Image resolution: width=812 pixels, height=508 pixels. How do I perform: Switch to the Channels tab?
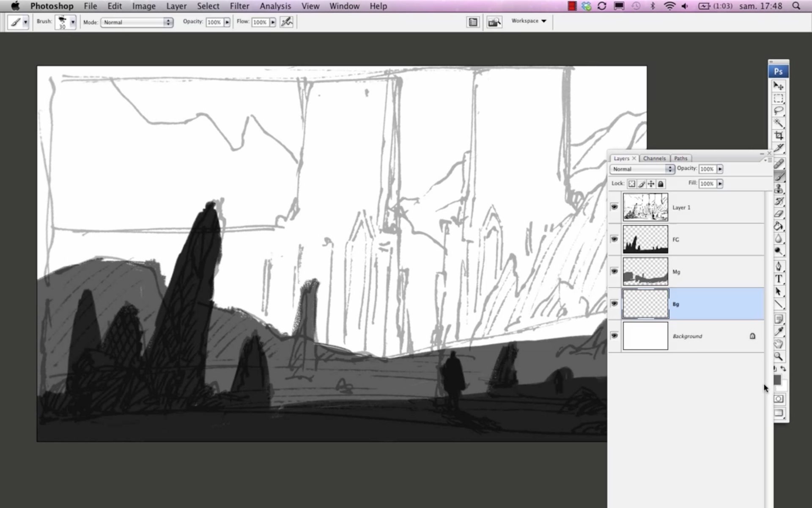tap(654, 158)
